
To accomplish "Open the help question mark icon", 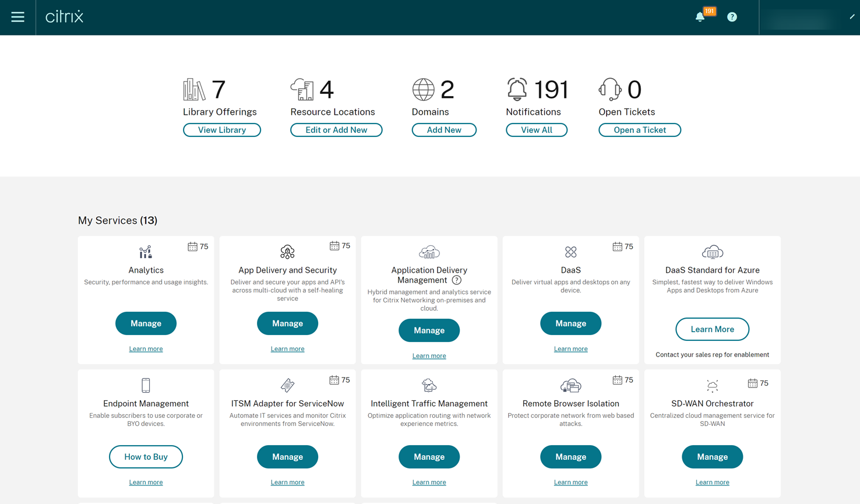I will (732, 17).
